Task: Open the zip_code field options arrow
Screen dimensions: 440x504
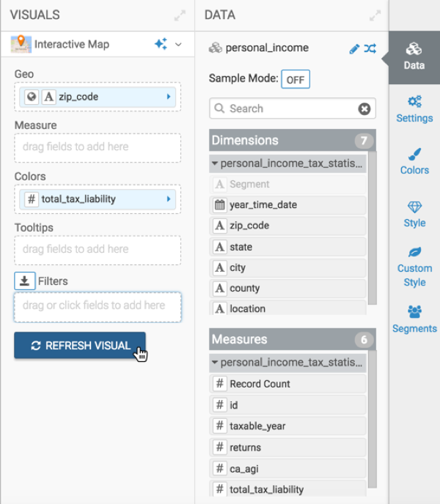Action: point(169,97)
